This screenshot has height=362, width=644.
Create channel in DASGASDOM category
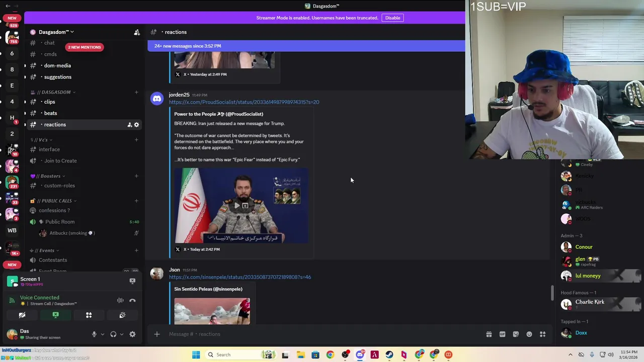pyautogui.click(x=136, y=93)
